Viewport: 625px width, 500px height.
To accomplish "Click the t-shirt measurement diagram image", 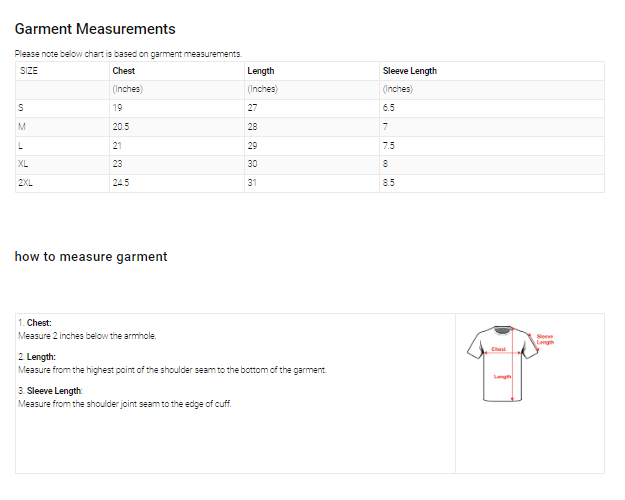I will tap(510, 363).
